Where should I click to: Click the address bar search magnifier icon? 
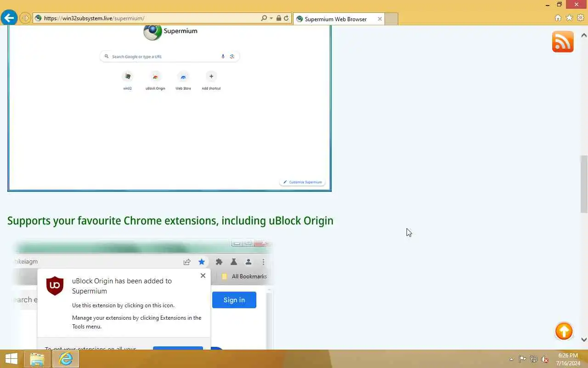click(264, 18)
